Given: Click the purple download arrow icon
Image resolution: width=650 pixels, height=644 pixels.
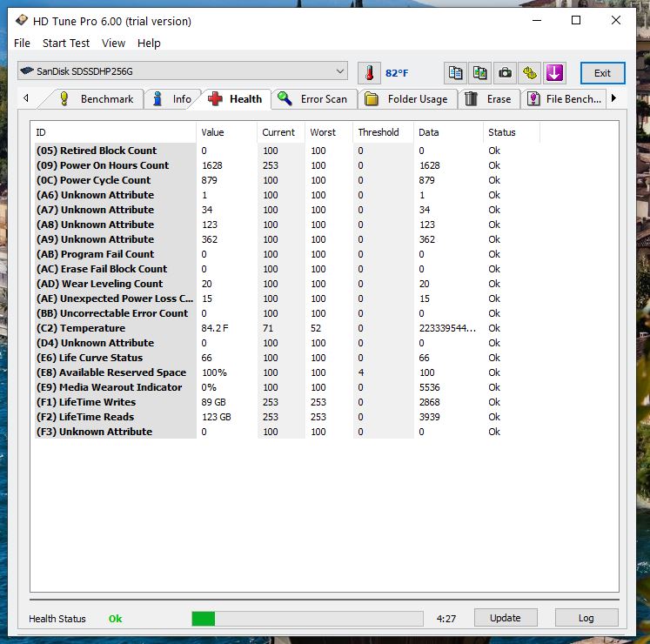Looking at the screenshot, I should coord(554,73).
